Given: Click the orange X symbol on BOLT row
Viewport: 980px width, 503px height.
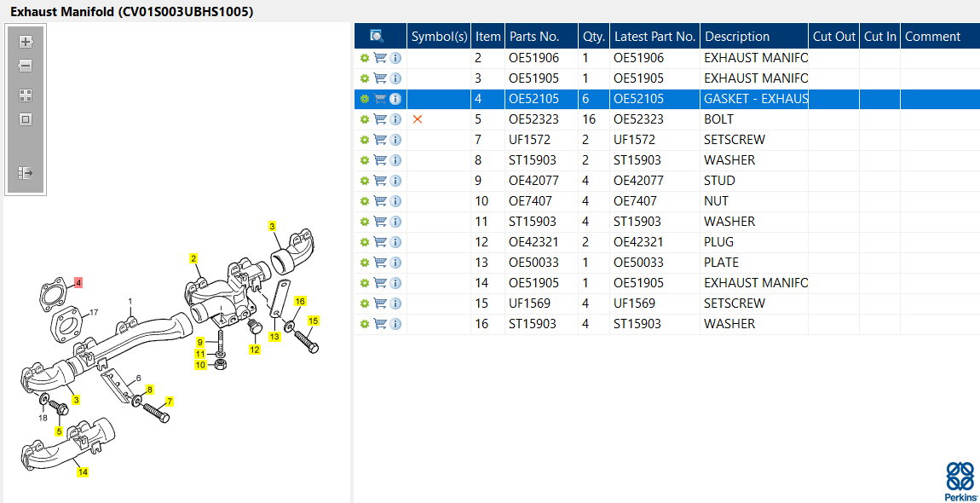Looking at the screenshot, I should [418, 119].
